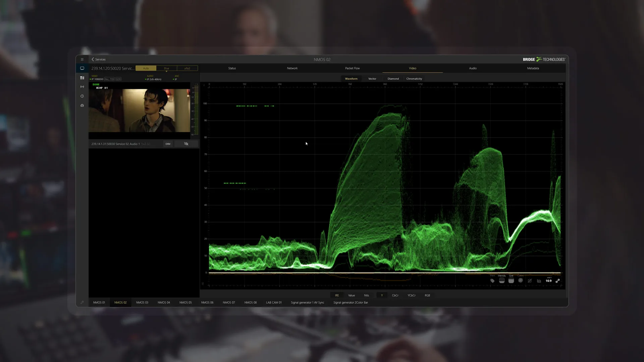Select the RGB waveform mode
The width and height of the screenshot is (644, 362).
pyautogui.click(x=427, y=295)
